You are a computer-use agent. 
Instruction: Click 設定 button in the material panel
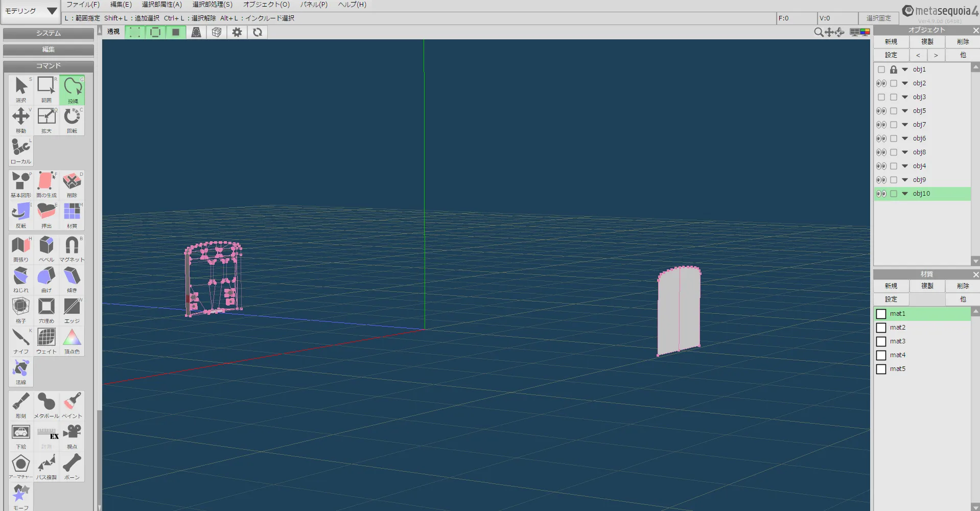pyautogui.click(x=891, y=299)
